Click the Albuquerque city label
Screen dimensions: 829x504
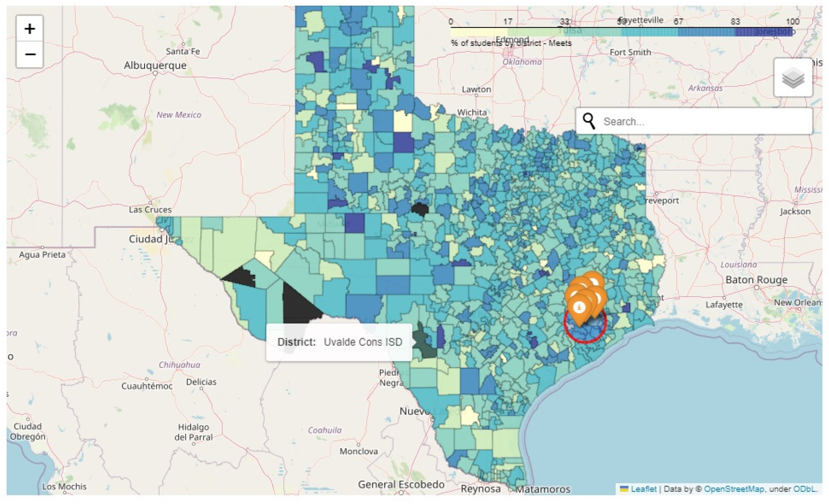pyautogui.click(x=155, y=65)
